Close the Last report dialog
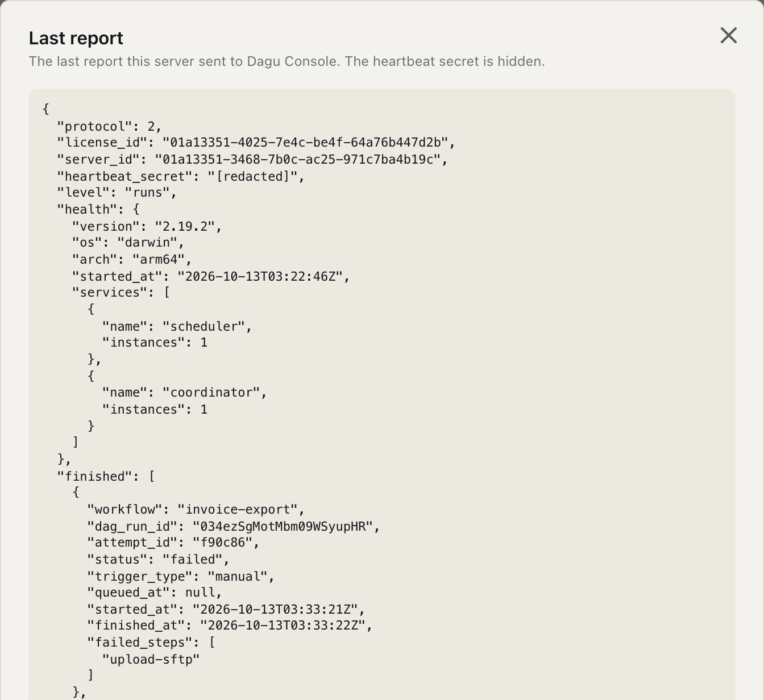Screen dimensions: 764x700 point(728,35)
